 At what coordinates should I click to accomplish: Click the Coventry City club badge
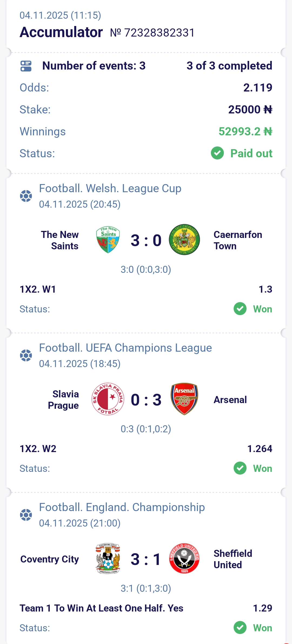click(108, 559)
